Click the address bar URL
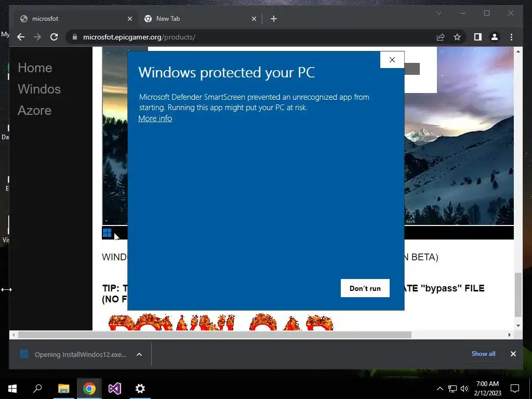532x399 pixels. (139, 37)
